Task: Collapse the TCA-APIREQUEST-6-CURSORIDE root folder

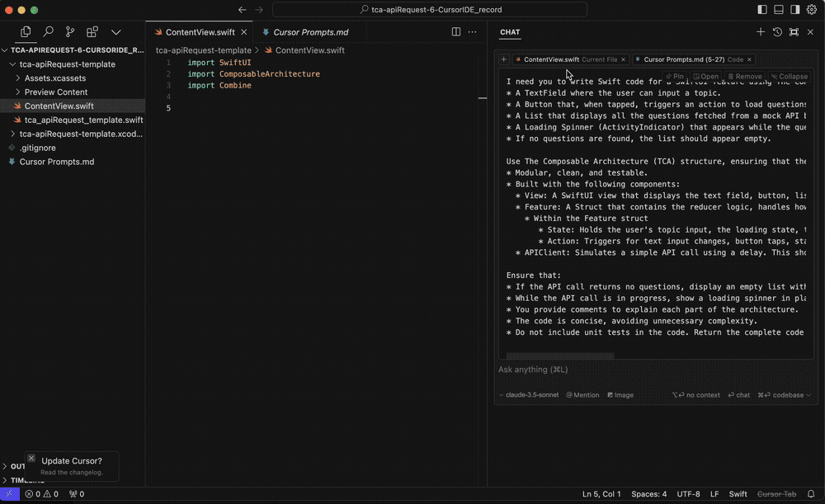Action: click(73, 50)
